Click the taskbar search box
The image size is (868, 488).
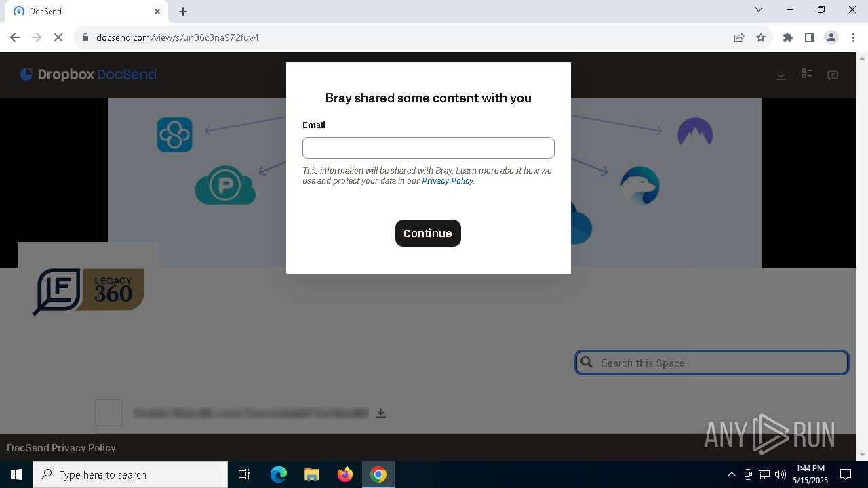pyautogui.click(x=130, y=474)
